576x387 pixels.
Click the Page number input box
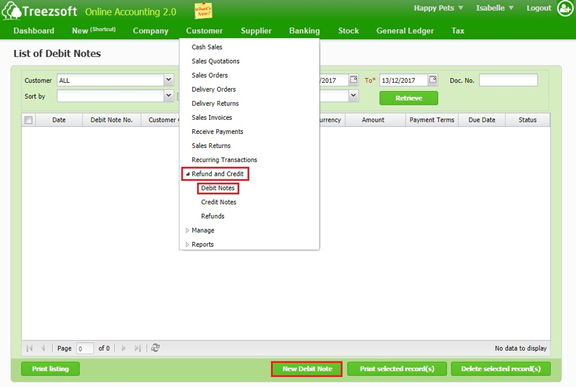pyautogui.click(x=85, y=348)
